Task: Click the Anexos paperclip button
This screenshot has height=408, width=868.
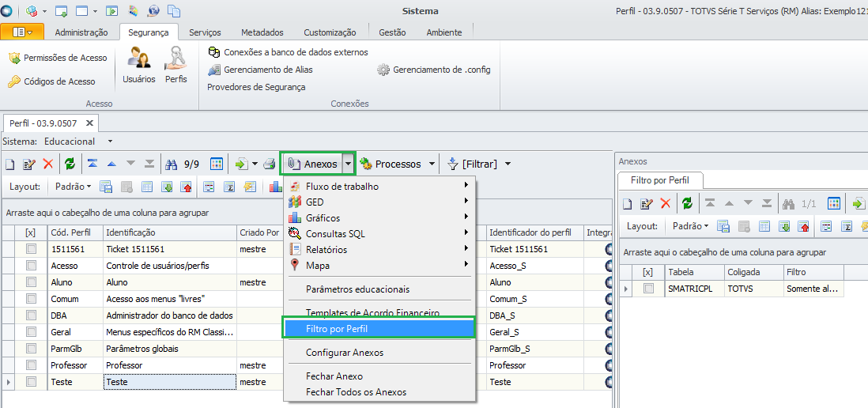Action: click(x=311, y=164)
